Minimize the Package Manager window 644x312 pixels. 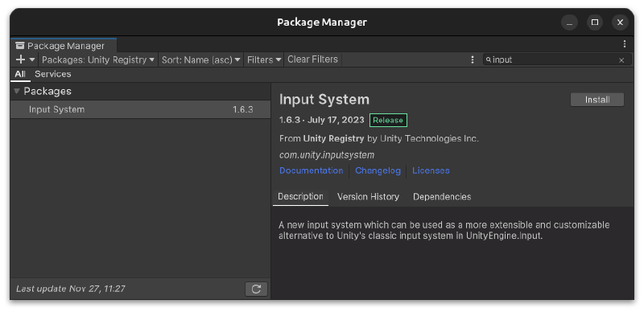pos(569,23)
